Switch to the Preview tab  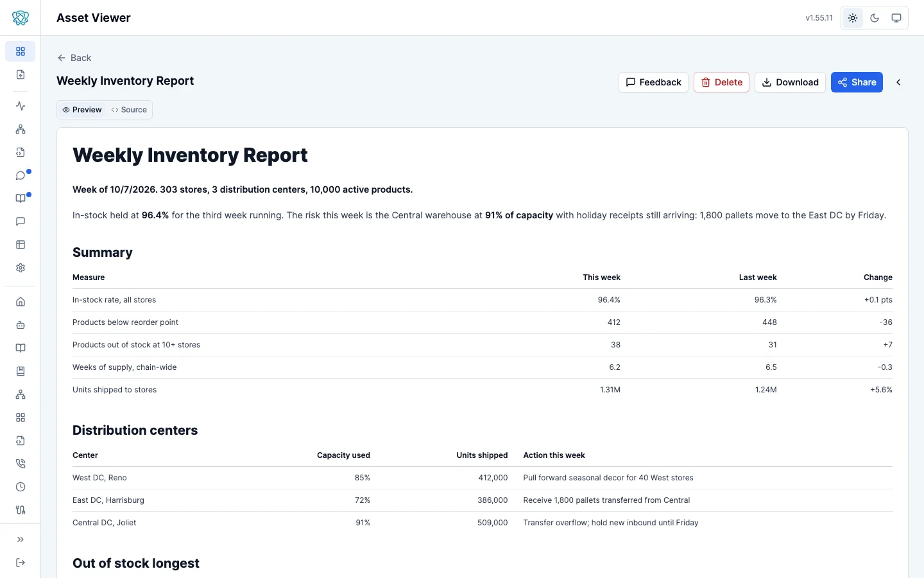click(82, 110)
